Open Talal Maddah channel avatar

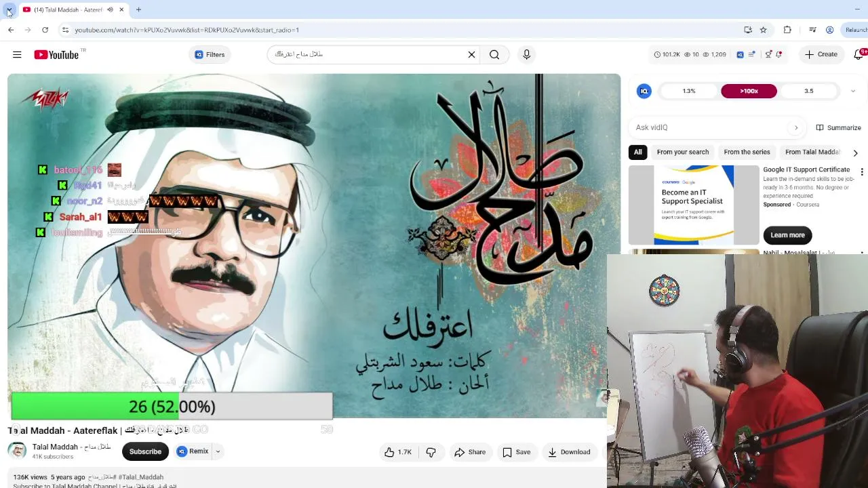(17, 451)
